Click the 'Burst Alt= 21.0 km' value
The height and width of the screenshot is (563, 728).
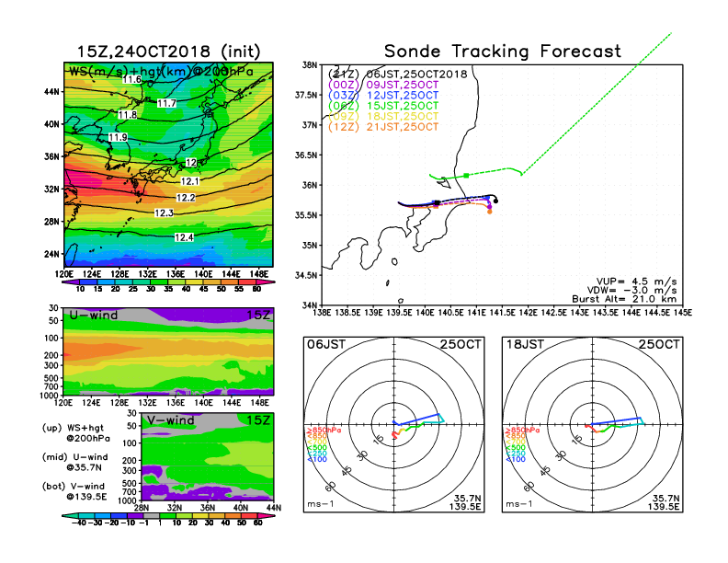tap(624, 299)
